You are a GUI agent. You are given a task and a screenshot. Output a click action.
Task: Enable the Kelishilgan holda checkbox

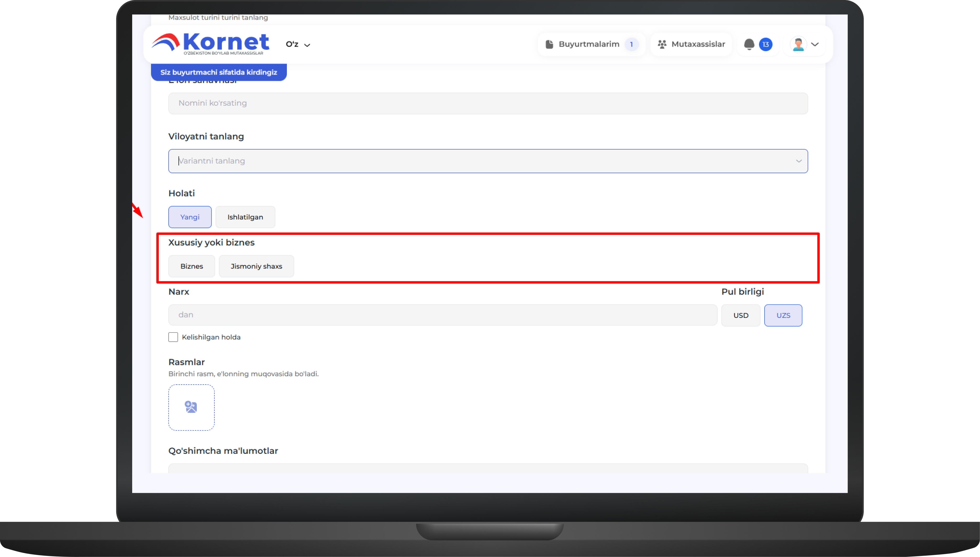pos(173,337)
